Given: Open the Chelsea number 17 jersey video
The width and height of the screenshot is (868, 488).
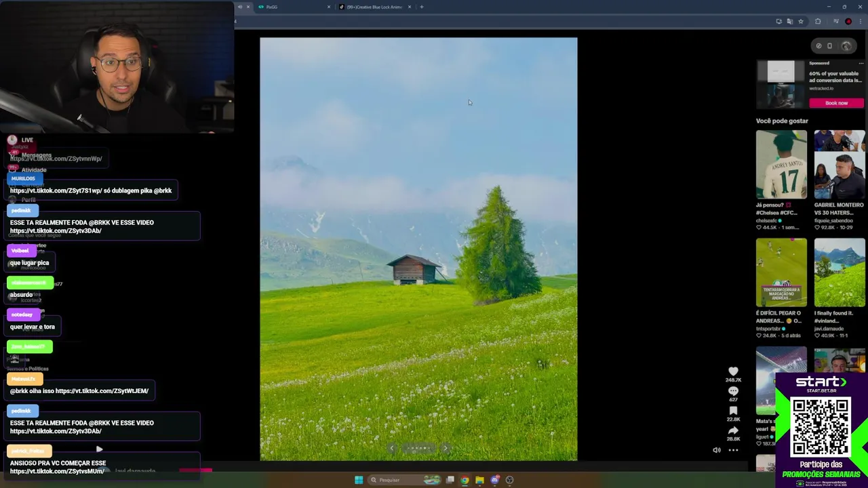Looking at the screenshot, I should 781,164.
